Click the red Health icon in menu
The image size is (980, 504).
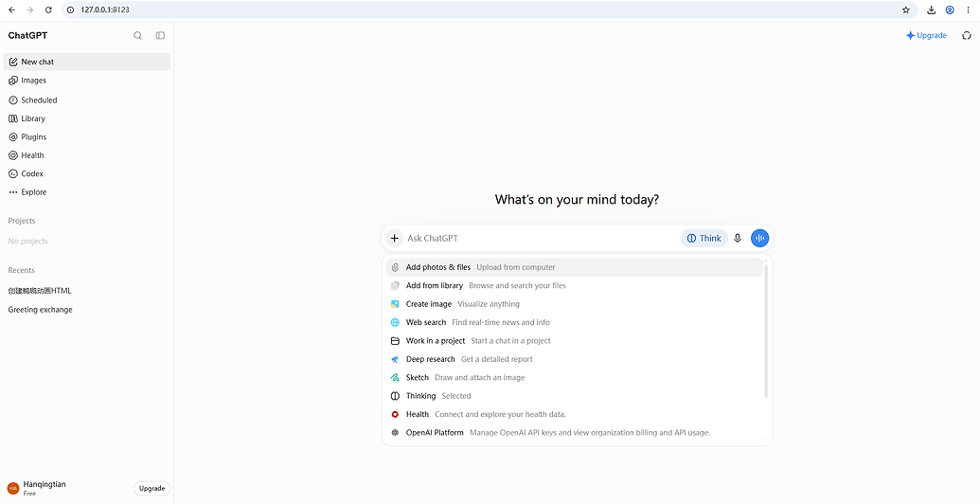point(395,414)
